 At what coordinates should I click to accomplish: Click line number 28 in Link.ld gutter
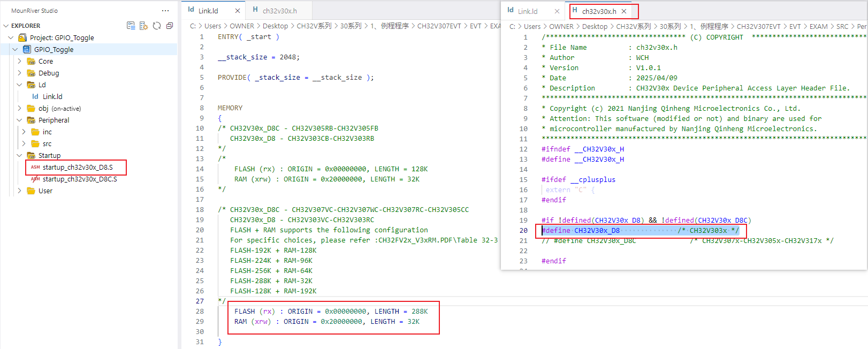pos(200,311)
